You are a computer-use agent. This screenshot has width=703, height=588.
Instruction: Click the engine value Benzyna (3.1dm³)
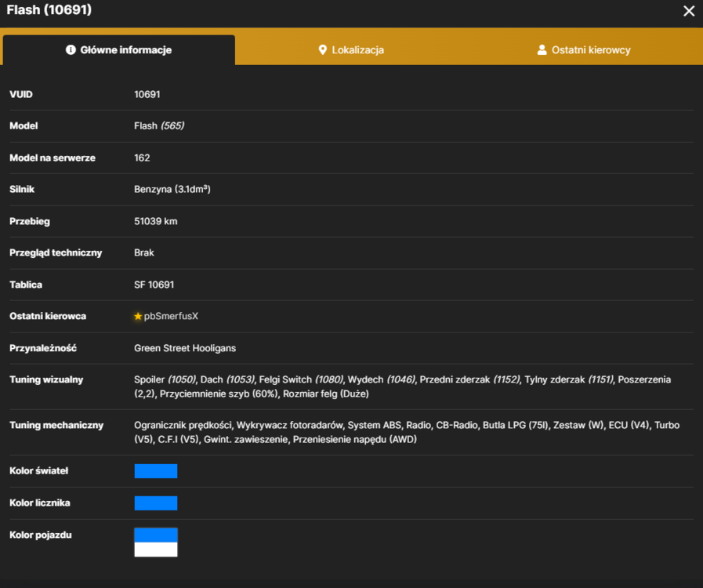tap(172, 189)
